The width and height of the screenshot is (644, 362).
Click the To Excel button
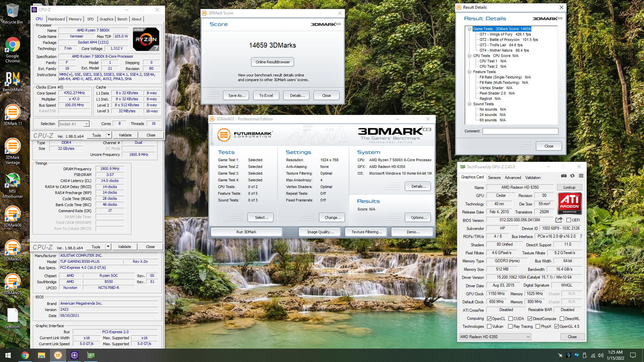pyautogui.click(x=266, y=96)
